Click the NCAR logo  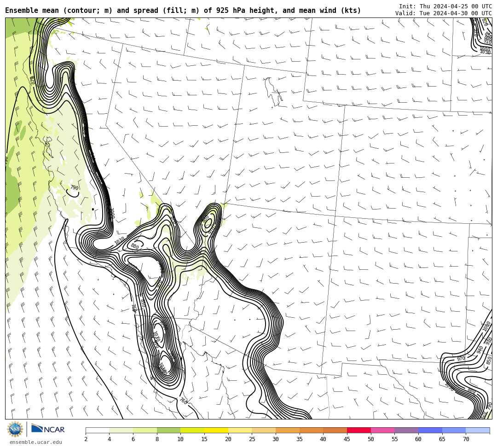point(48,429)
